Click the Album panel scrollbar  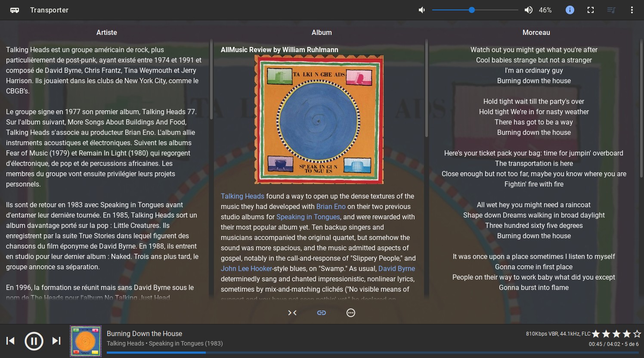426,88
